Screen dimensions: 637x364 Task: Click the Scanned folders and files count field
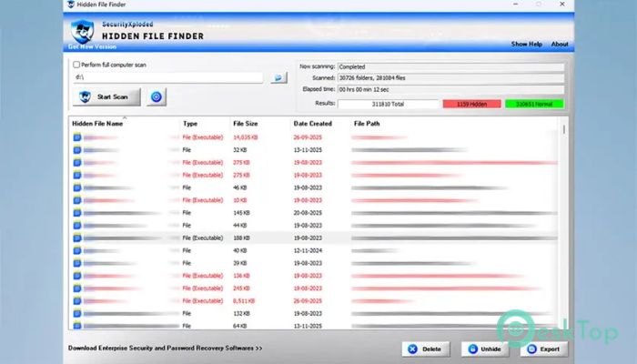tap(451, 78)
